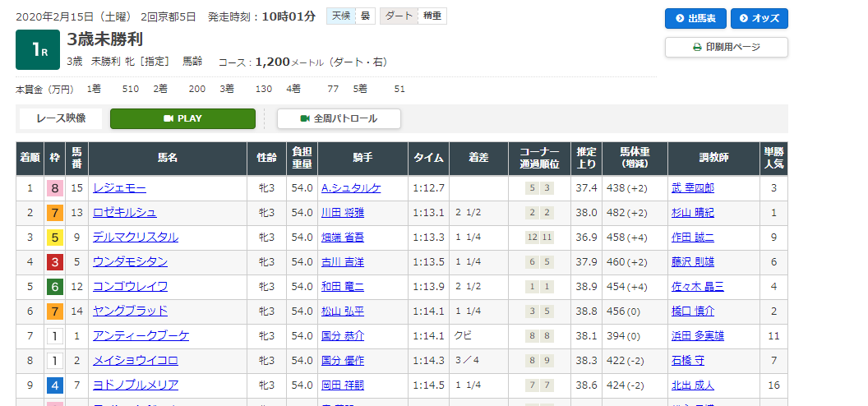Click blue frame number 4 badge
This screenshot has width=868, height=406.
point(53,385)
